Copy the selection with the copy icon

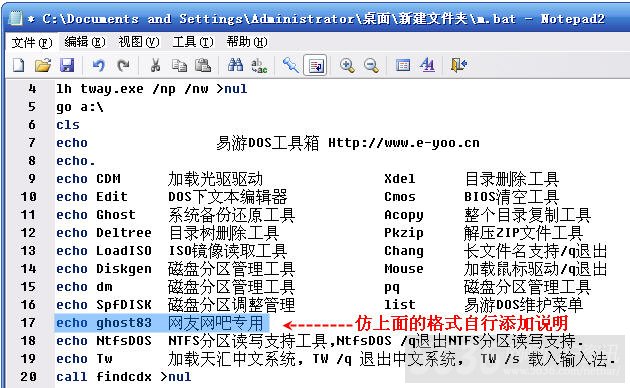click(179, 65)
